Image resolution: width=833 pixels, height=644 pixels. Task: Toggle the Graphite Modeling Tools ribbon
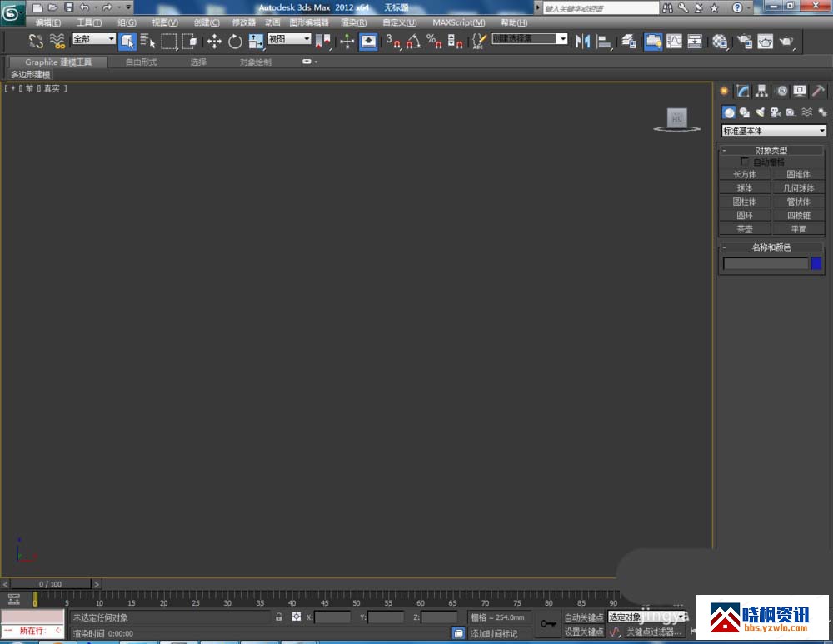[x=653, y=41]
